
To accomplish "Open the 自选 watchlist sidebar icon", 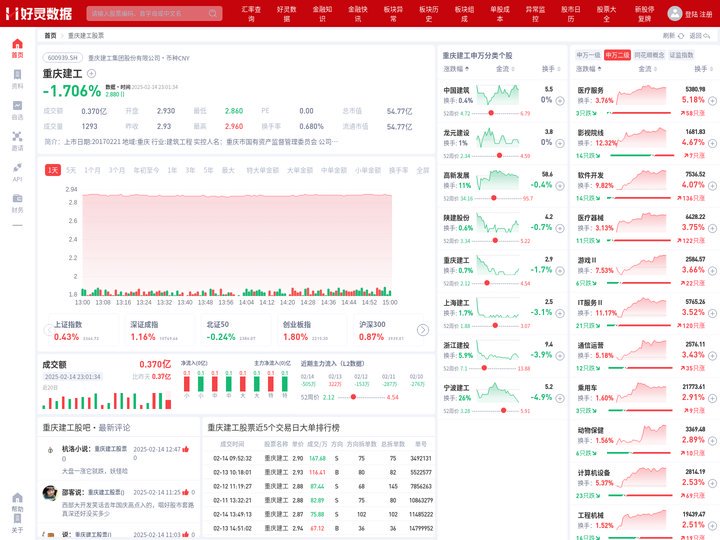I will [x=17, y=110].
